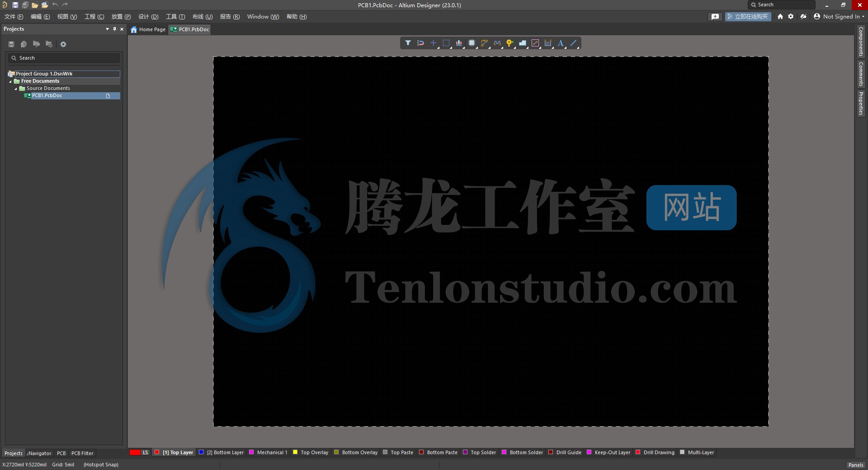Image resolution: width=868 pixels, height=470 pixels.
Task: Open the notifications chat icon
Action: click(x=715, y=16)
